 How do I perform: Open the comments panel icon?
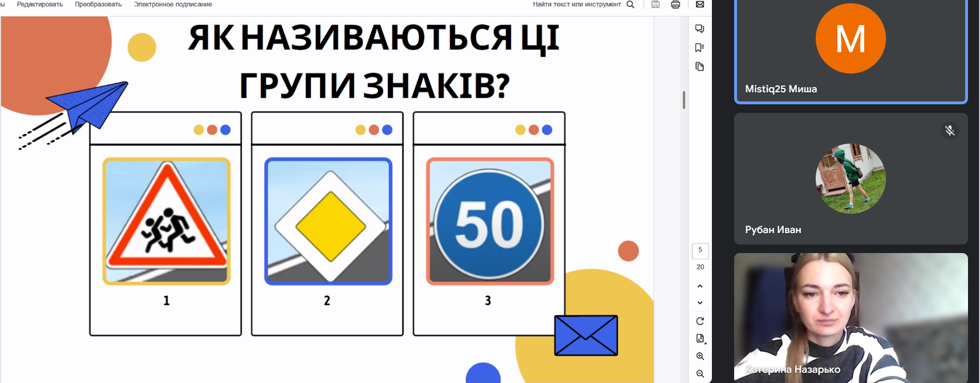pyautogui.click(x=700, y=28)
